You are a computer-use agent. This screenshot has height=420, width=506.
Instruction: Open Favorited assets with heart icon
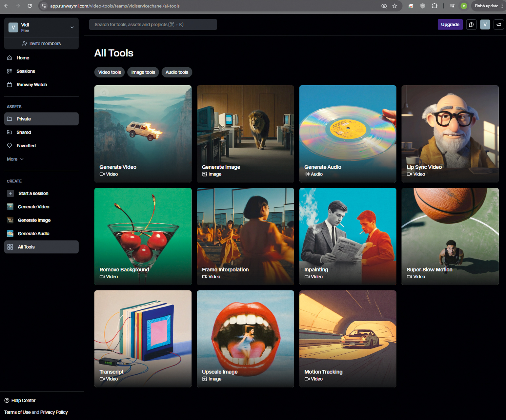click(x=26, y=146)
